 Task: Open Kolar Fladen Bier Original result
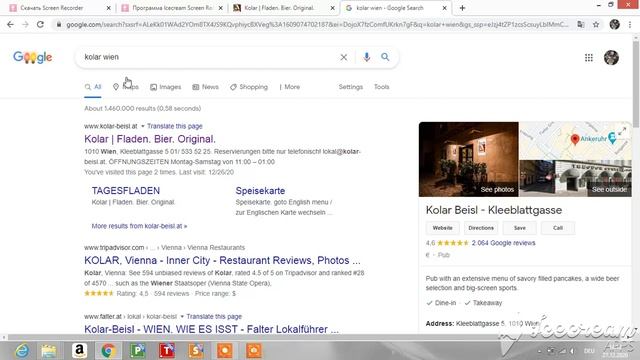(x=150, y=139)
